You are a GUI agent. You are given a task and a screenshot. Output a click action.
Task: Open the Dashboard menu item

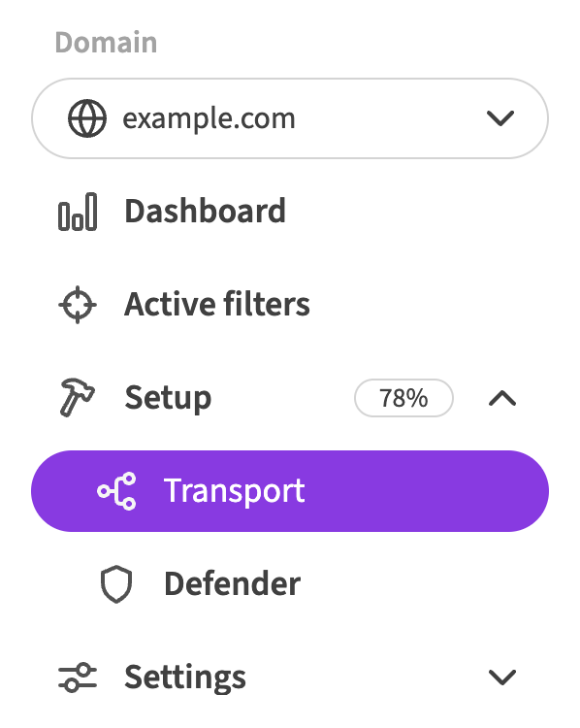pyautogui.click(x=290, y=212)
